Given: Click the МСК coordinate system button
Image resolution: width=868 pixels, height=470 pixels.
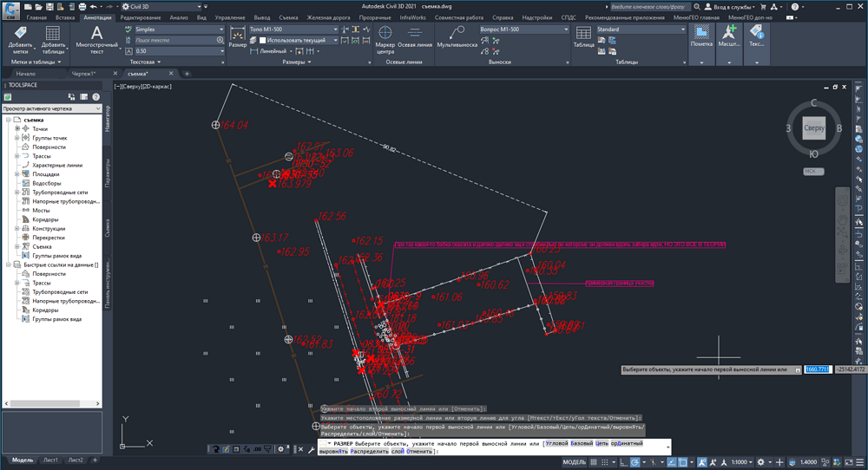Looking at the screenshot, I should [x=813, y=172].
